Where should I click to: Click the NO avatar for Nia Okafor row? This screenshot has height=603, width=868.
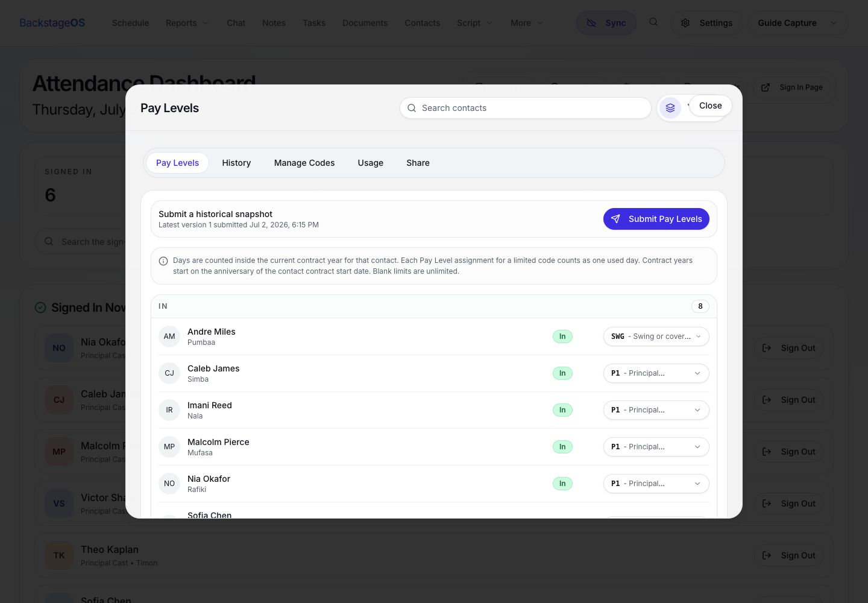point(169,484)
